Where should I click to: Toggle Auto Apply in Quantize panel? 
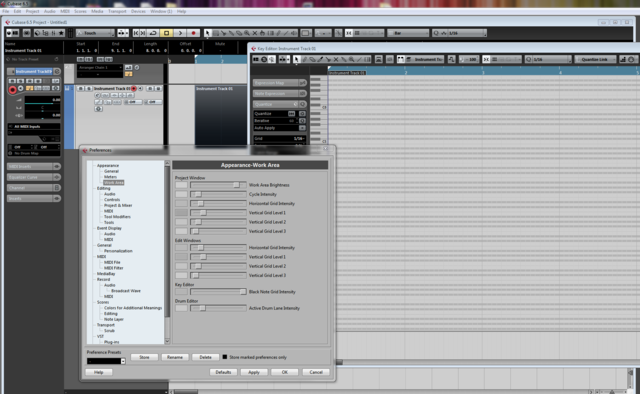click(302, 128)
